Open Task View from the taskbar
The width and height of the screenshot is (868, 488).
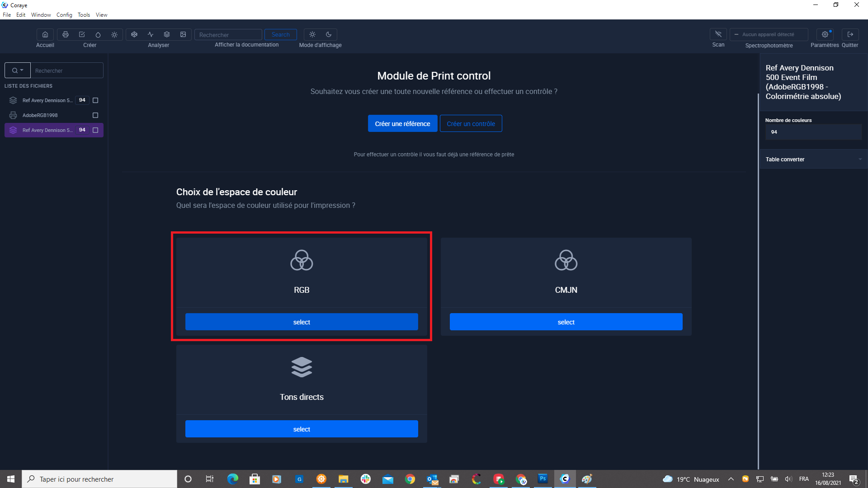click(x=210, y=479)
